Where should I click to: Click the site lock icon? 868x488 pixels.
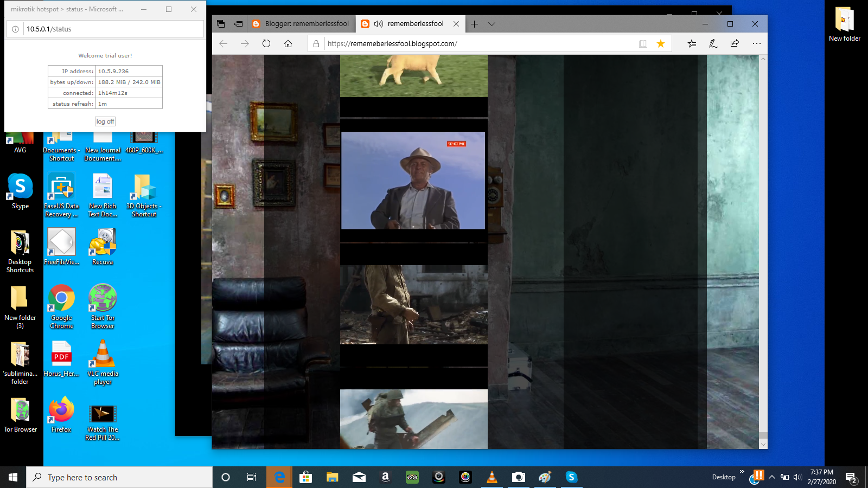pos(316,43)
